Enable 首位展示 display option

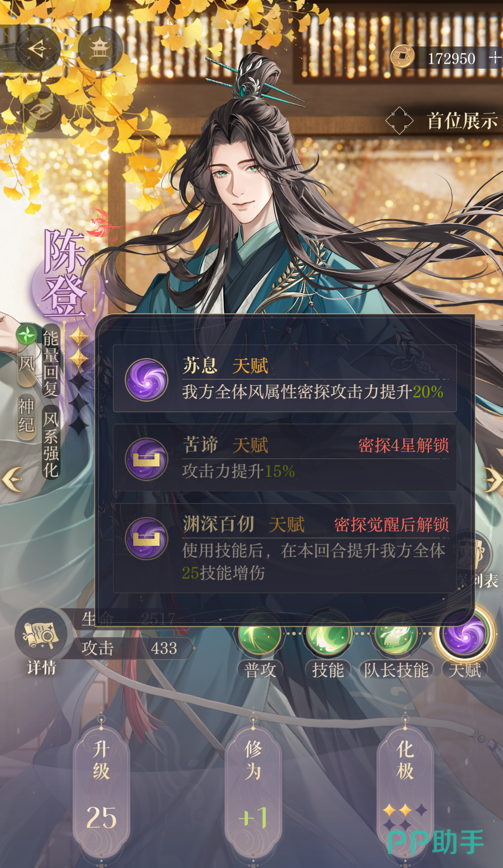click(443, 121)
